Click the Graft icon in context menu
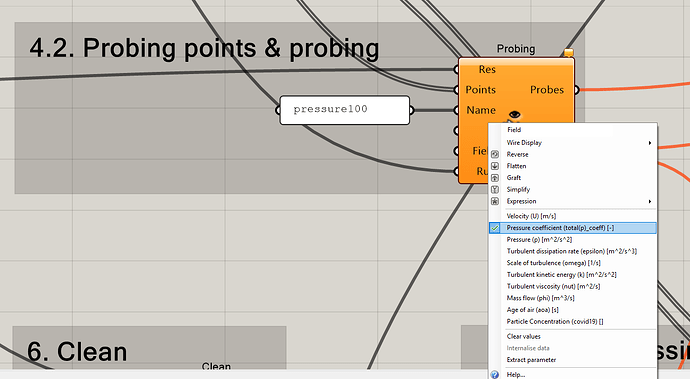Viewport: 690px width, 379px height. [x=495, y=178]
